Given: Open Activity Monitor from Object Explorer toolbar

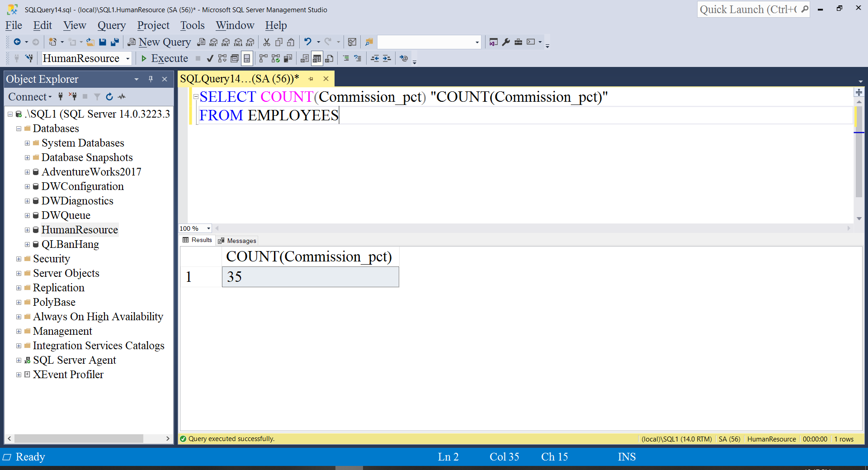Looking at the screenshot, I should point(122,97).
